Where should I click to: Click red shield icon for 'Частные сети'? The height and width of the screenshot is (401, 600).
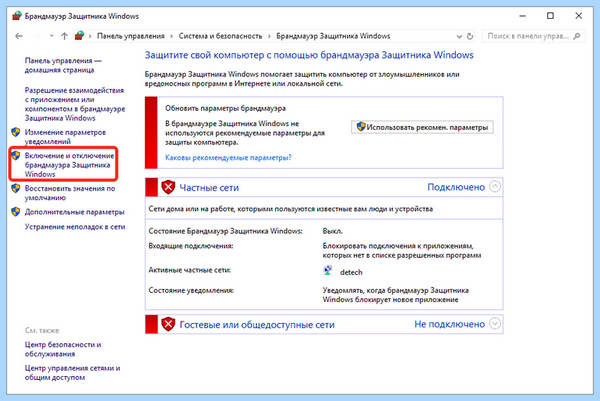click(x=168, y=187)
